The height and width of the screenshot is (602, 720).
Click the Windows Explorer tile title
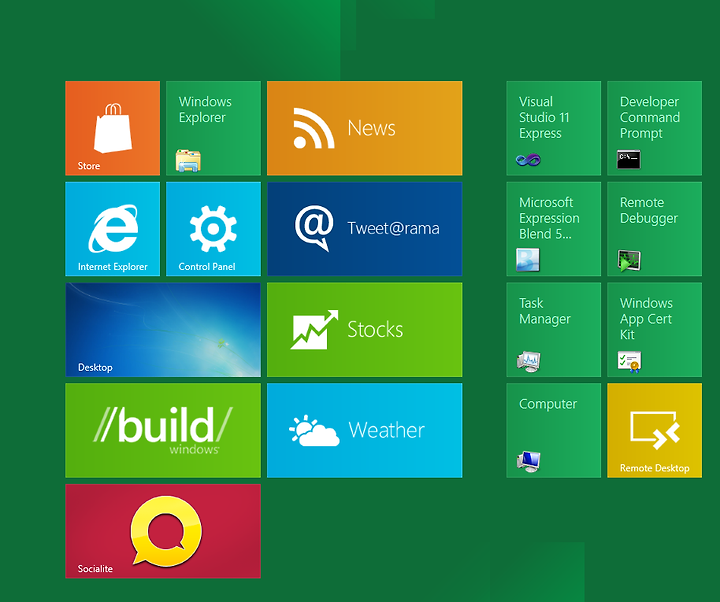[x=205, y=110]
